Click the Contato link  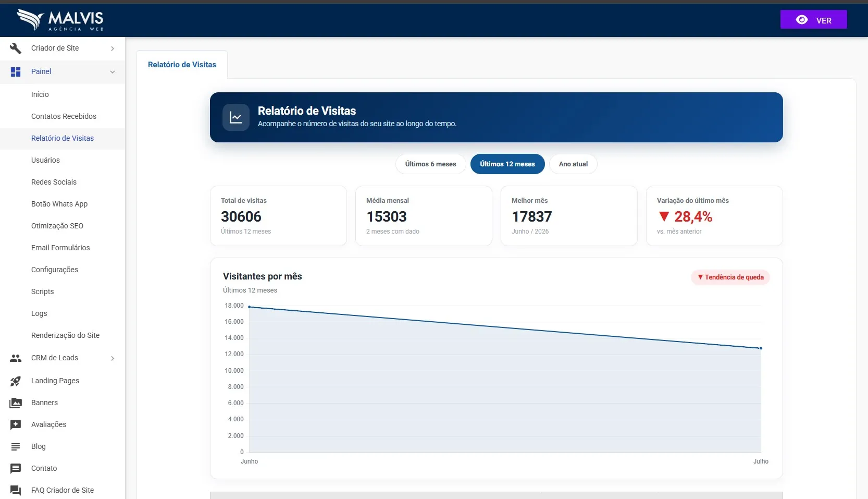click(44, 468)
